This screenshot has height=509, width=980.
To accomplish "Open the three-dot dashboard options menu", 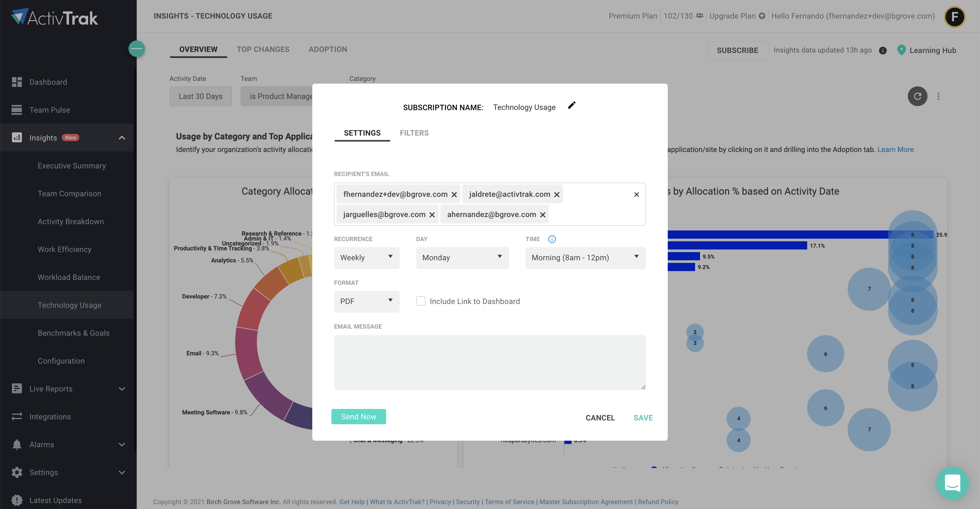I will [x=938, y=96].
